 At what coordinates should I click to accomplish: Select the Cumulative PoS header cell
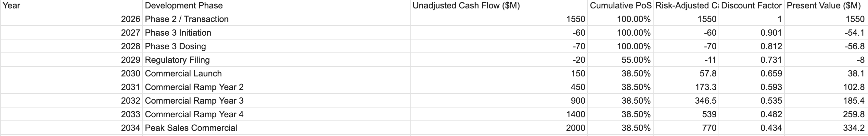tap(620, 6)
